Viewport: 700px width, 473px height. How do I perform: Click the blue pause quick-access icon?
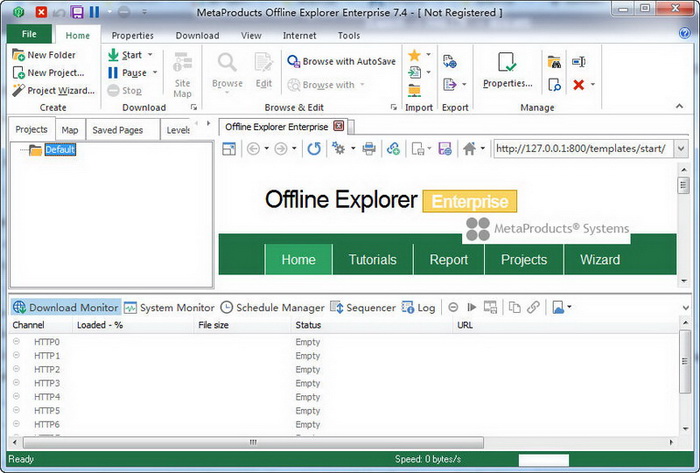[94, 12]
